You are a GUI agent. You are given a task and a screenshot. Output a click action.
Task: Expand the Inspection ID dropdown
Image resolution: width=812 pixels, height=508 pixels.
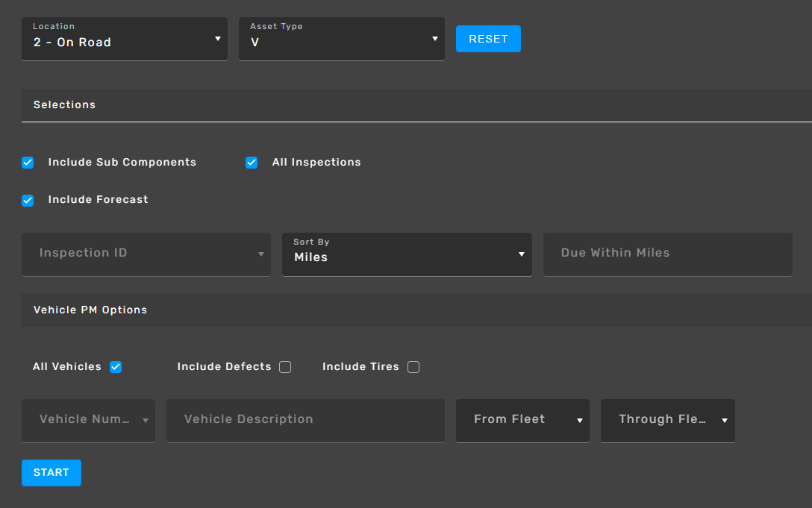[x=146, y=254]
